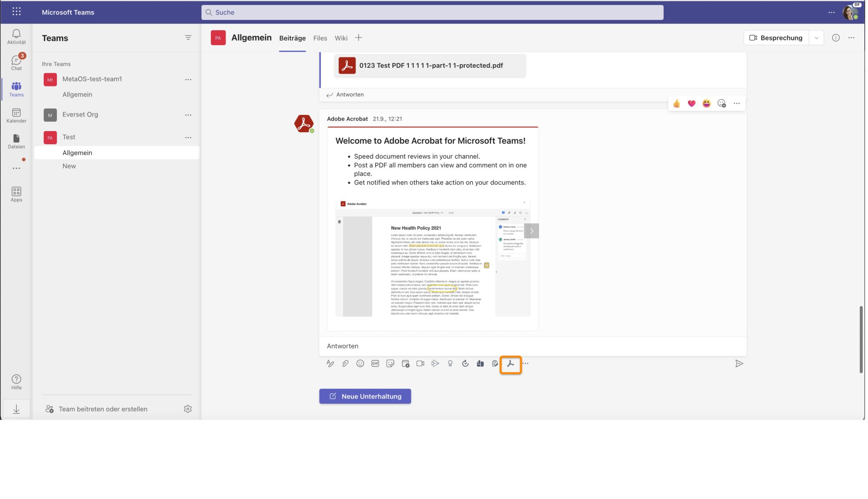Screen dimensions: 868x499
Task: Click the attachment/paperclip icon
Action: pos(345,364)
